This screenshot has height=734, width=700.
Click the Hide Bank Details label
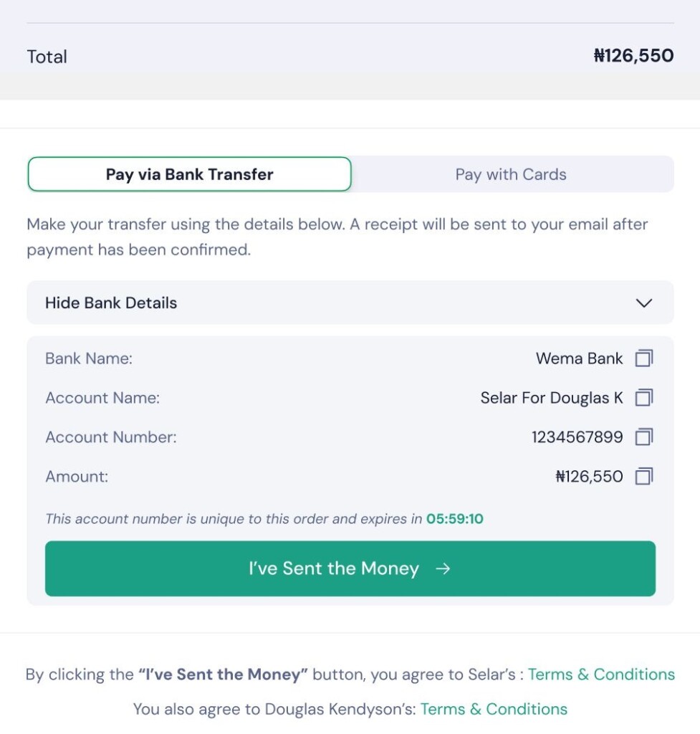(111, 302)
